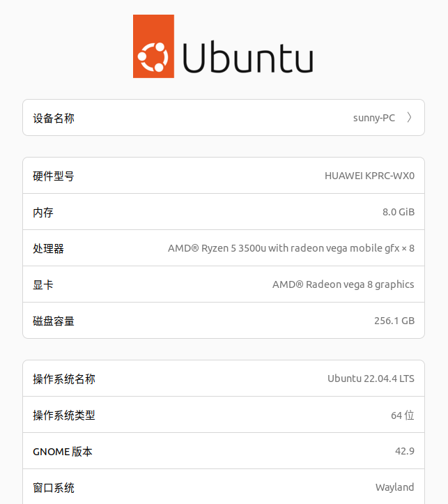Select the sunny-PC device name value

tap(374, 118)
